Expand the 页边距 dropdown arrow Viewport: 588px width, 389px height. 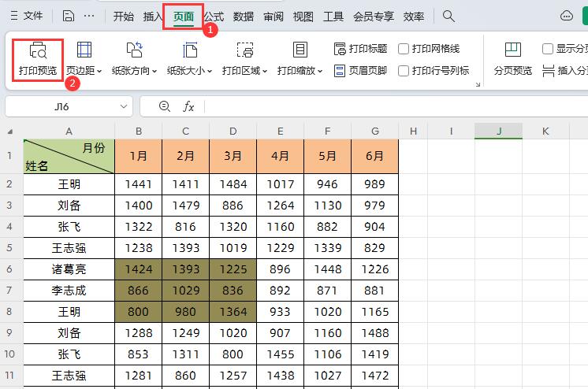point(99,71)
